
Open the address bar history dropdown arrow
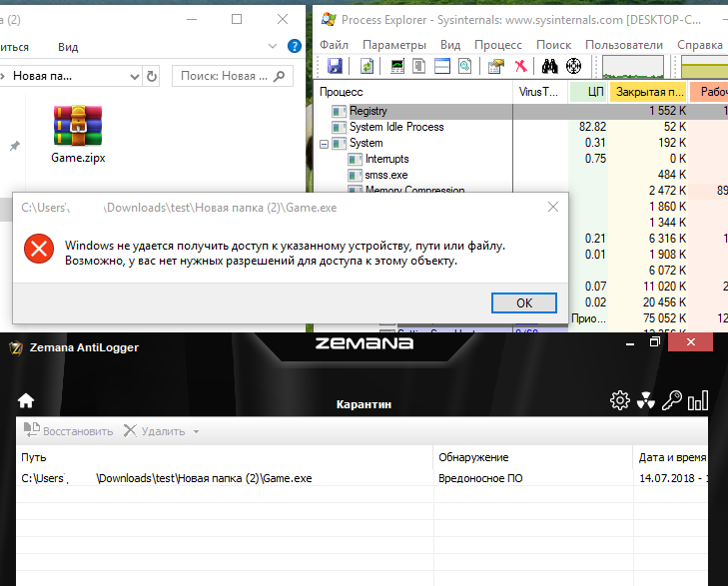[134, 77]
